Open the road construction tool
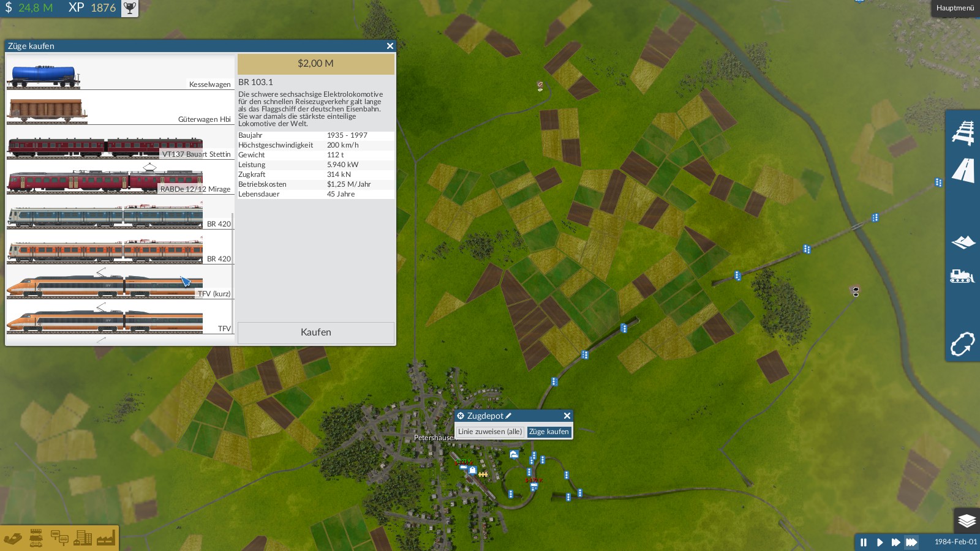This screenshot has width=980, height=551. [x=963, y=170]
